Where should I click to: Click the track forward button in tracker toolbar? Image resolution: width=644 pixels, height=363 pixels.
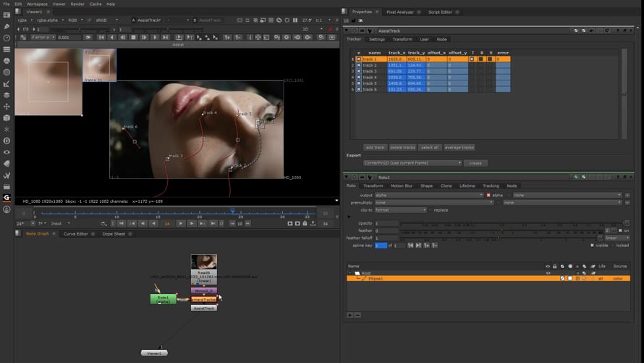(x=155, y=37)
